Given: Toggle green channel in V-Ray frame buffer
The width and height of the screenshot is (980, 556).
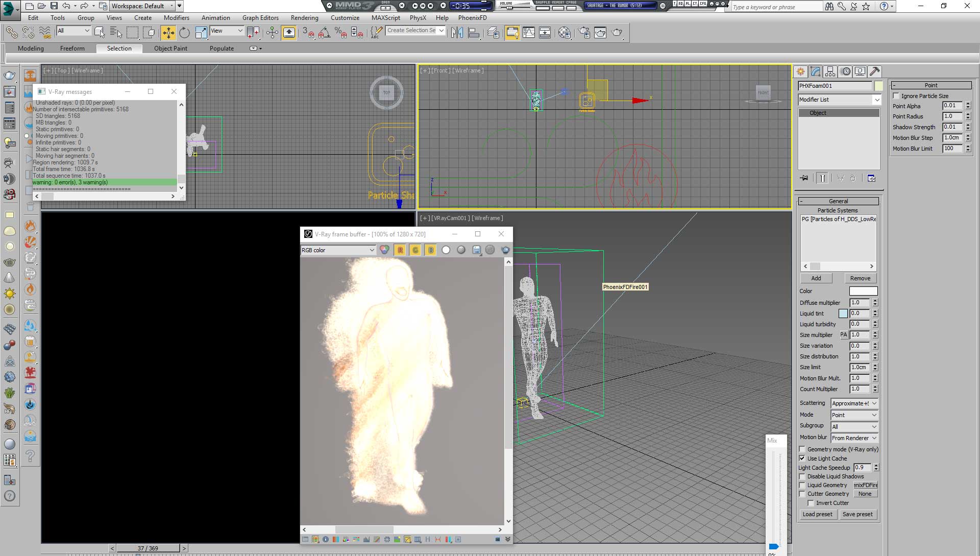Looking at the screenshot, I should click(415, 250).
